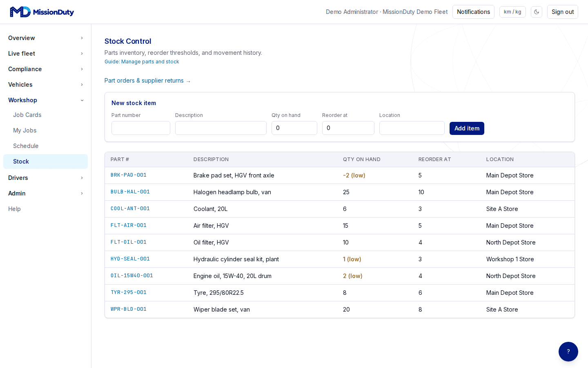This screenshot has width=588, height=368.
Task: Focus the Qty on hand field
Action: click(x=294, y=128)
